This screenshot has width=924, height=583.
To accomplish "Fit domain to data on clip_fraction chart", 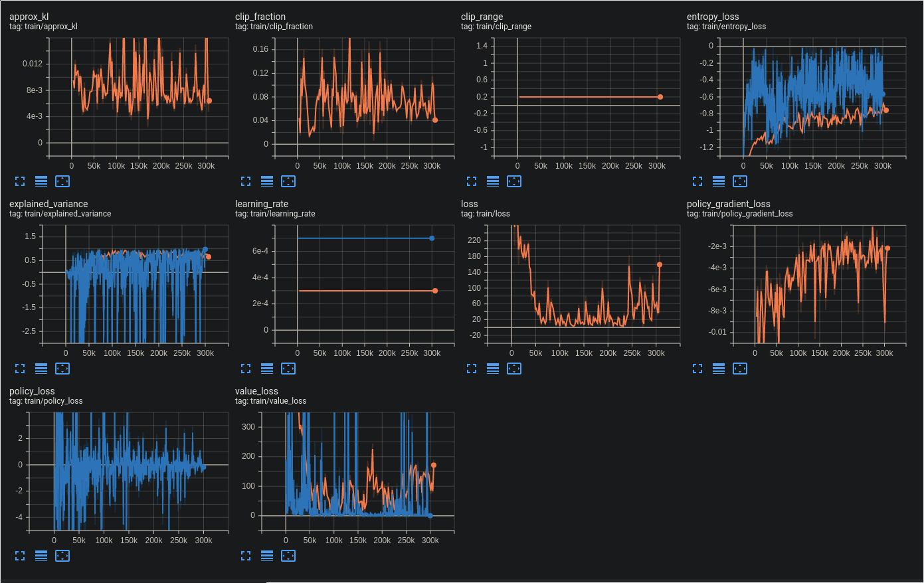I will pos(288,181).
